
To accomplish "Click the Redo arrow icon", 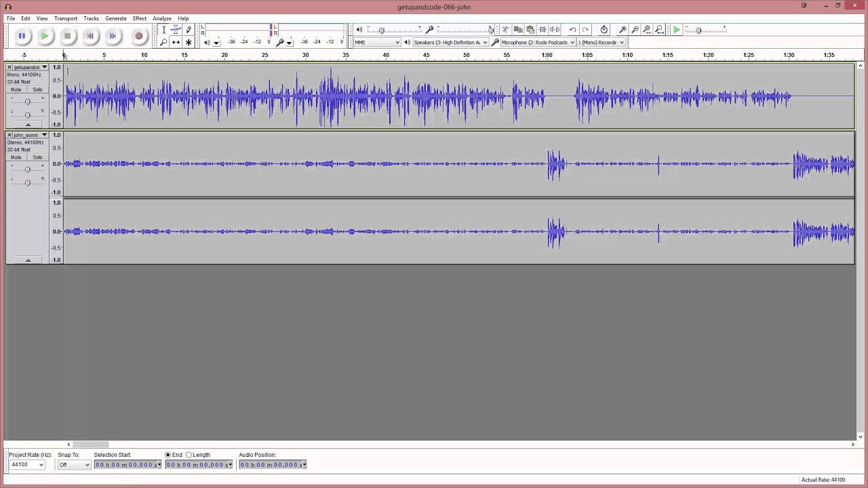I will [x=585, y=30].
